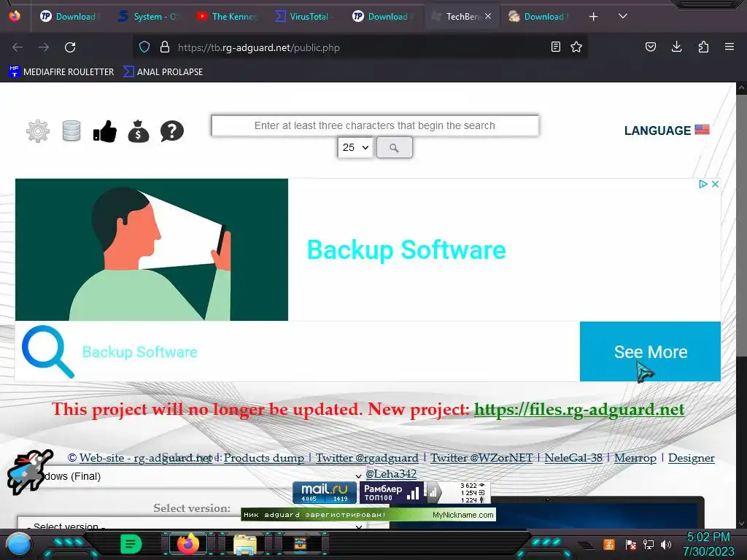Go forward one page
The image size is (747, 560).
[x=44, y=47]
